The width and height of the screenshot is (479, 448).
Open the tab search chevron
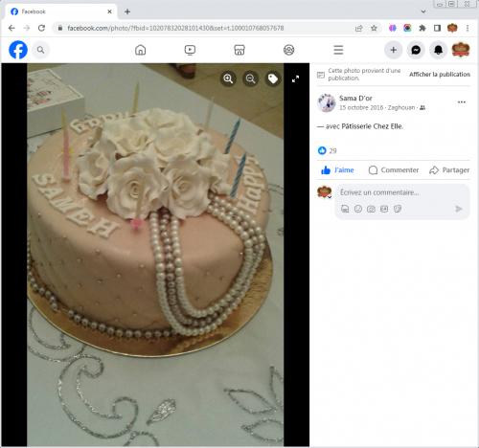pos(423,11)
